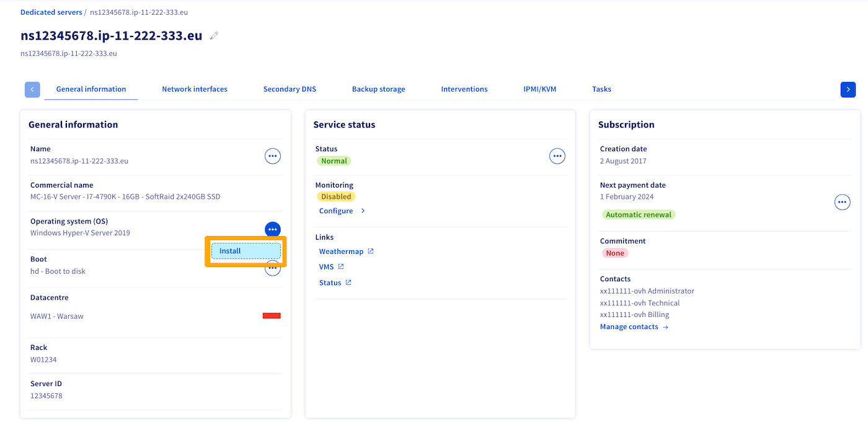Open the Service status three-dot menu
This screenshot has width=868, height=423.
[557, 156]
